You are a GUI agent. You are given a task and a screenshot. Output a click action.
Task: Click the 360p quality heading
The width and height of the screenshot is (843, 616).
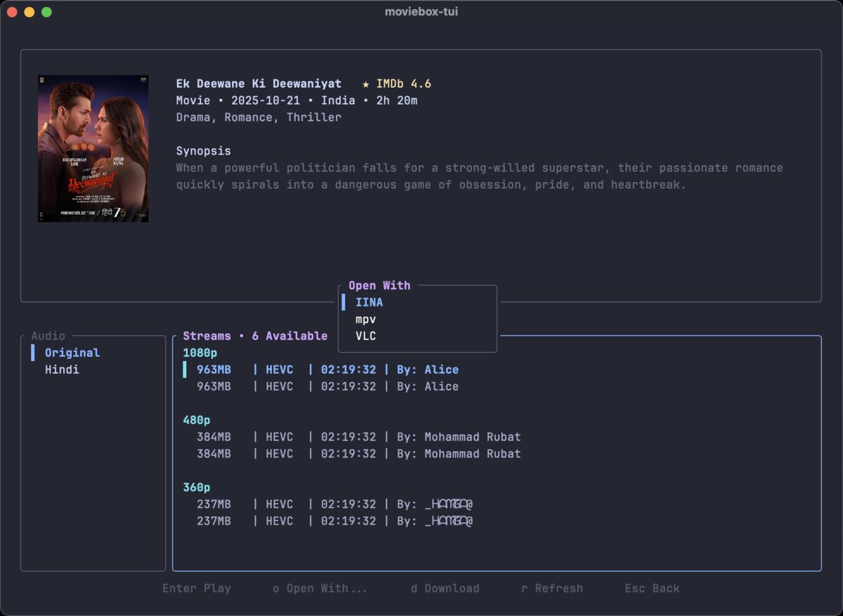(197, 487)
